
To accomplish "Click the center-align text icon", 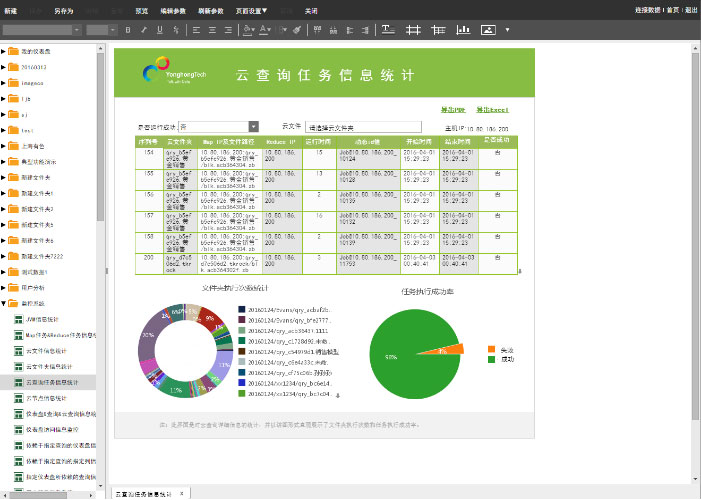I will (212, 30).
